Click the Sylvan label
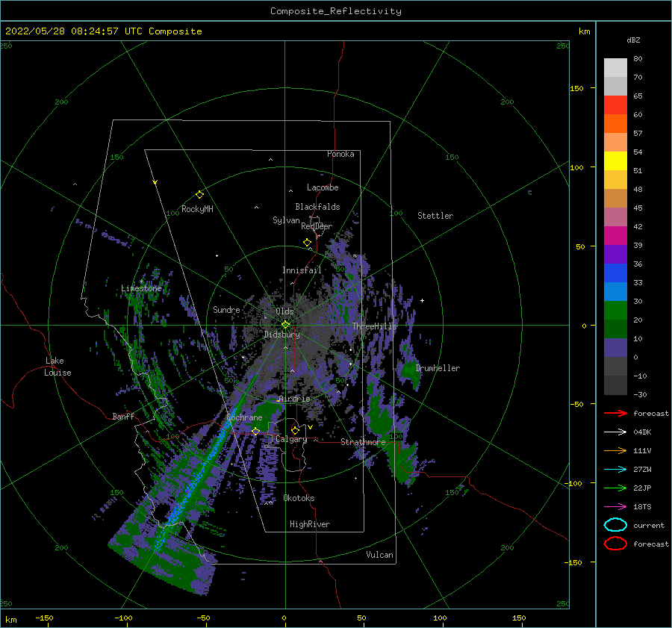This screenshot has width=672, height=628. pyautogui.click(x=286, y=220)
